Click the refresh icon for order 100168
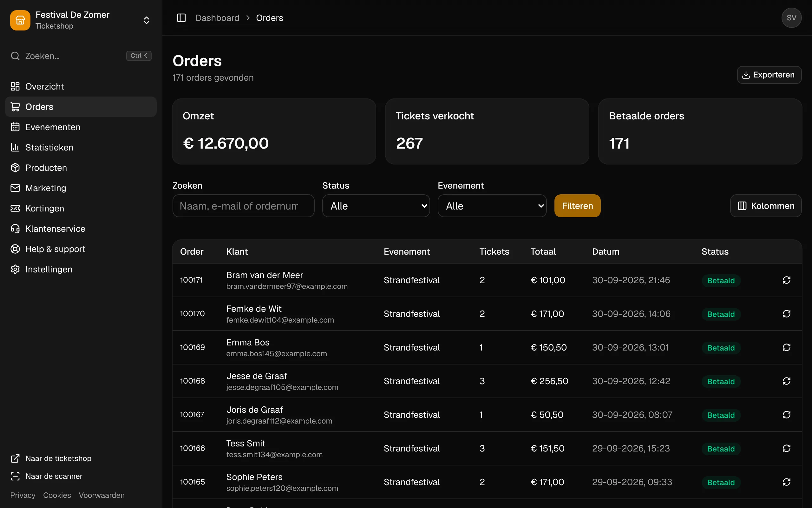The height and width of the screenshot is (508, 812). [787, 381]
